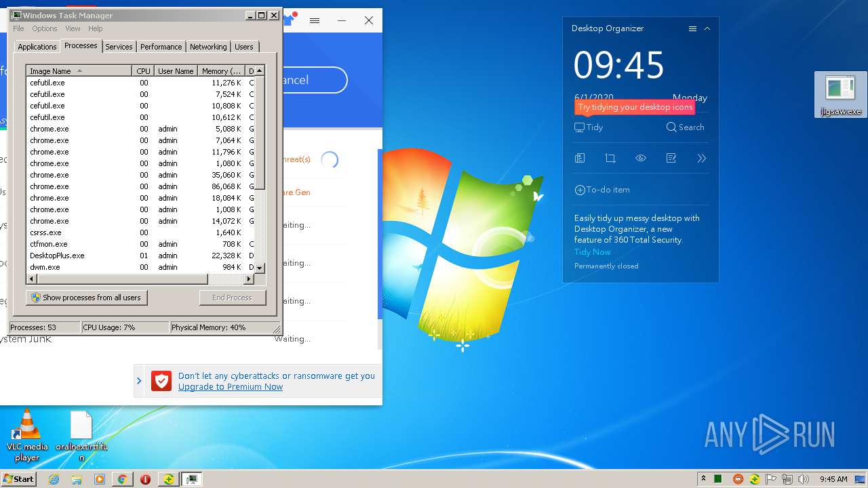
Task: Open the documents icon in Desktop Organizer
Action: coord(580,158)
